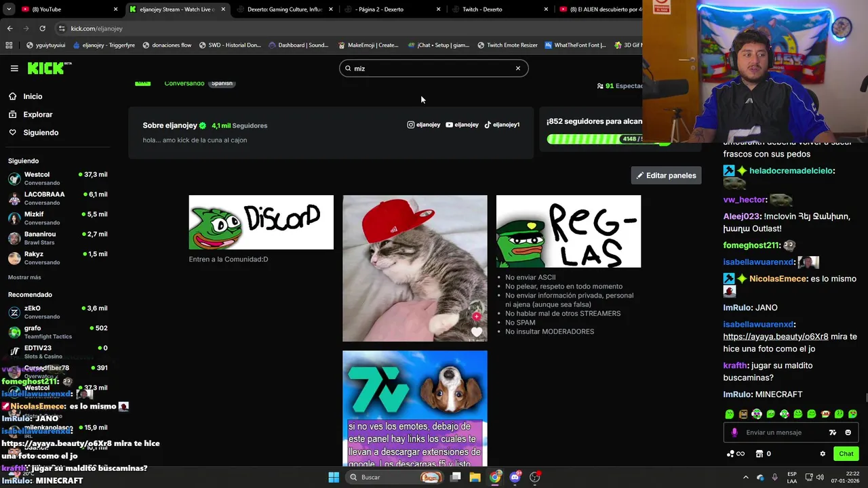Go to Inicio in the sidebar
Viewport: 868px width, 488px height.
[x=33, y=96]
